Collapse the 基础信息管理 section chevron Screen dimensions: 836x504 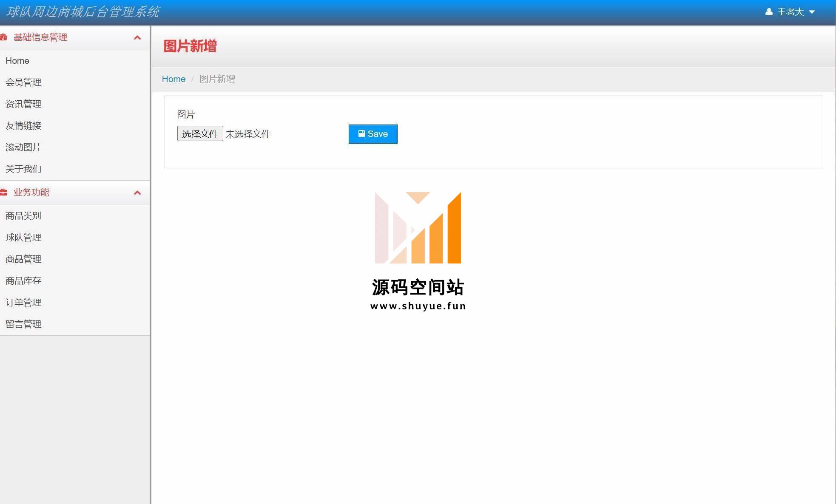point(137,37)
